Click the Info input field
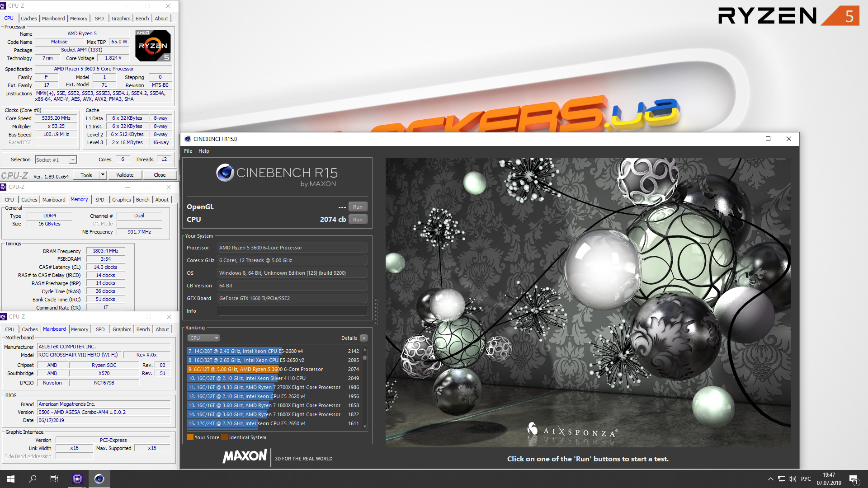 (292, 311)
